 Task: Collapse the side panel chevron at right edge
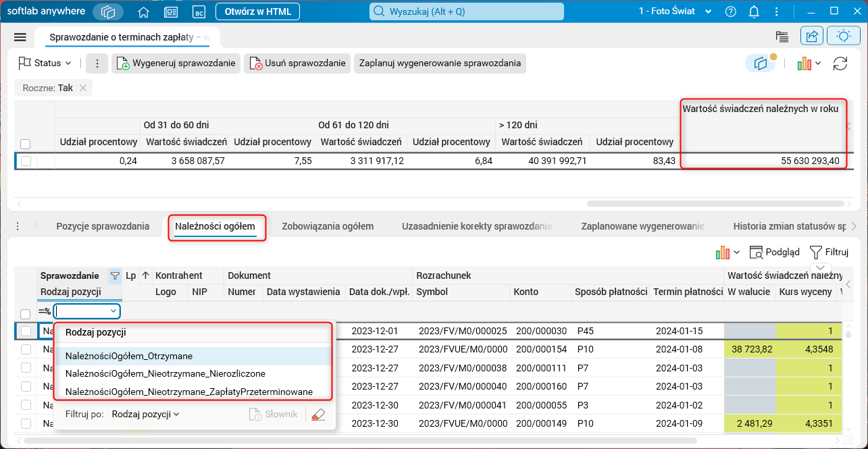(848, 284)
